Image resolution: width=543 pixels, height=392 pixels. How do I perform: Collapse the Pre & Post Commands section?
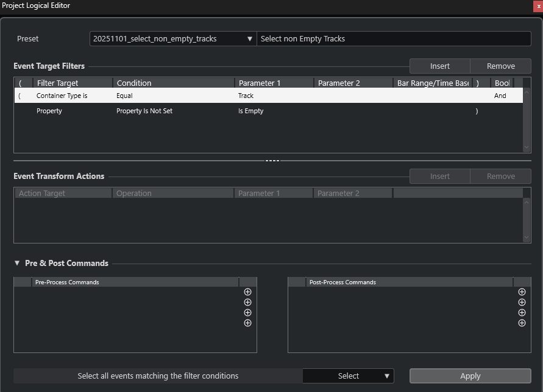17,264
